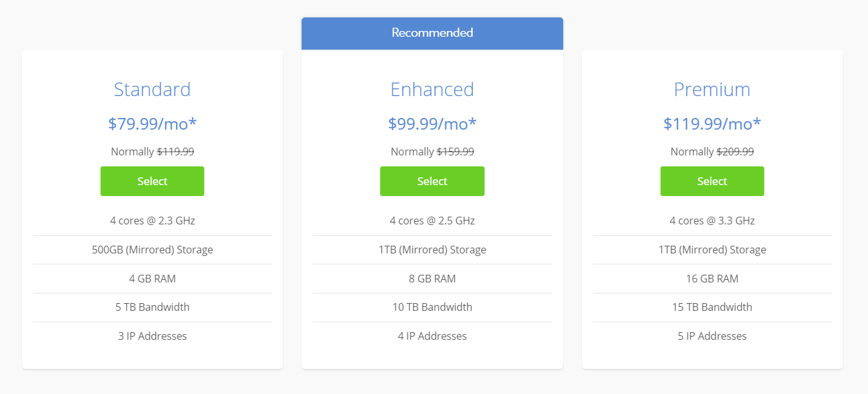Click the 5 IP Addresses row
Screen dimensions: 868x394
pos(712,336)
